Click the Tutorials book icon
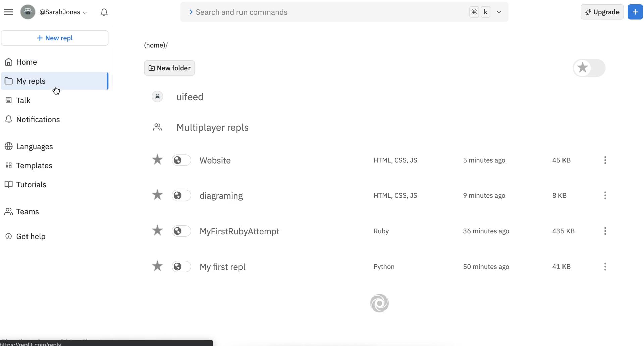The width and height of the screenshot is (644, 346). tap(9, 184)
